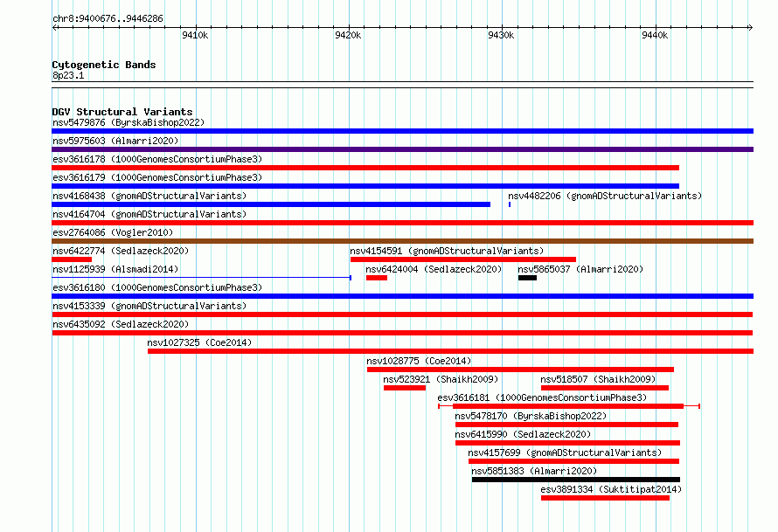
Task: Click the nsv4482206 variant label
Action: tap(605, 196)
